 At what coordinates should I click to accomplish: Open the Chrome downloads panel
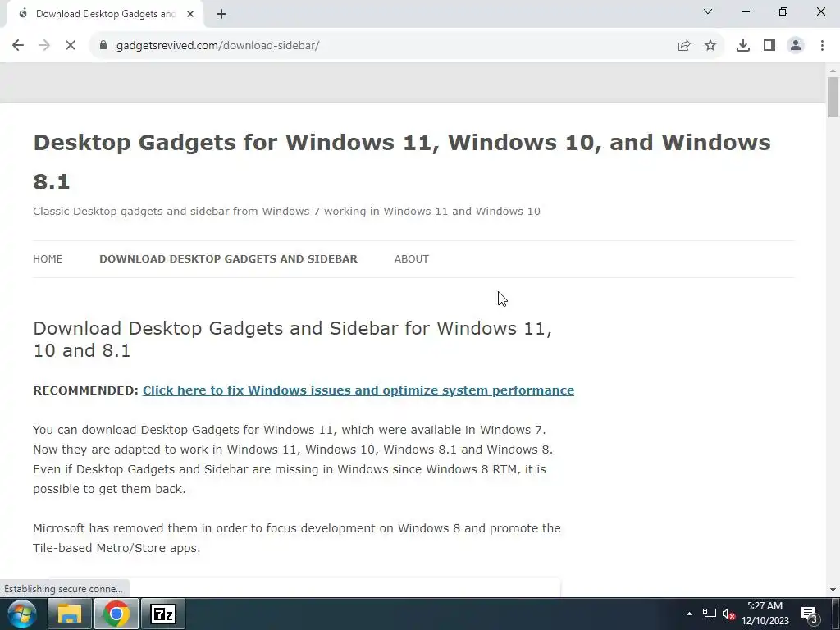tap(743, 46)
